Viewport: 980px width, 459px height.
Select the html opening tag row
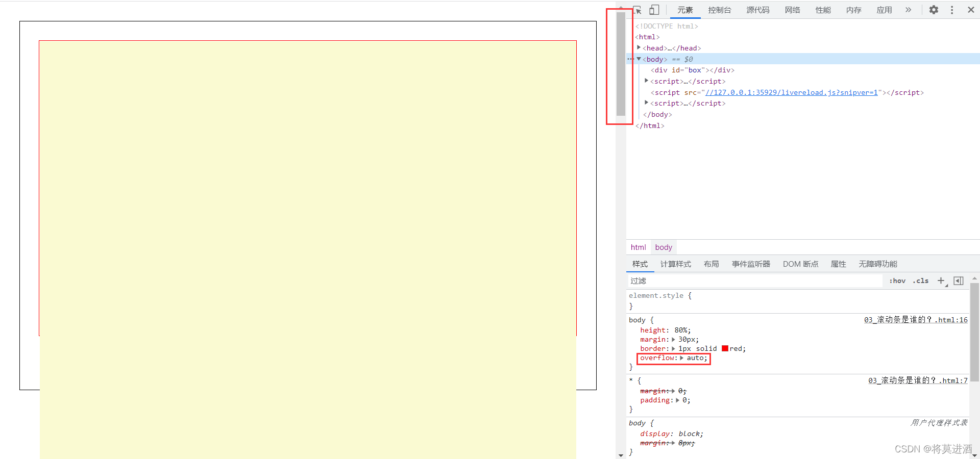647,37
